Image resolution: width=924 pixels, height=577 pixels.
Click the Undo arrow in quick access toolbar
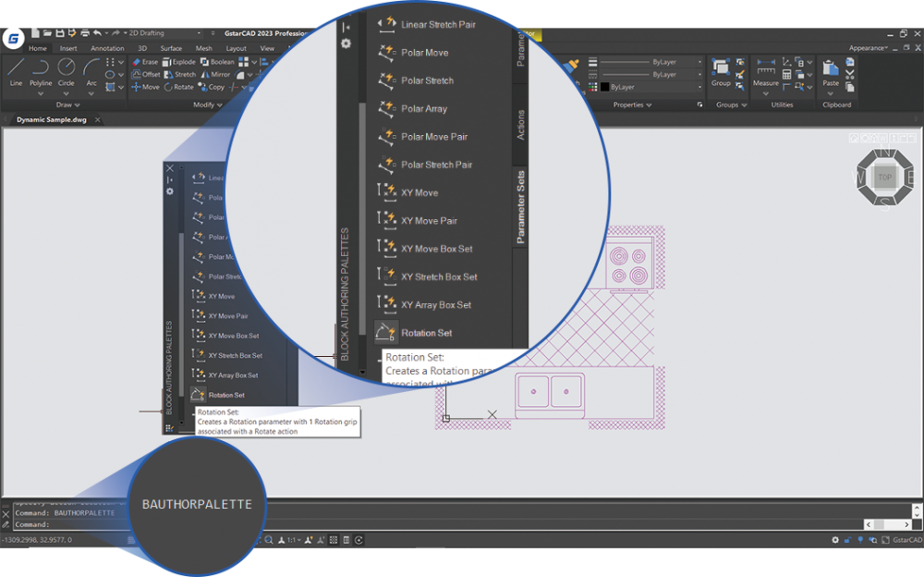pos(97,33)
